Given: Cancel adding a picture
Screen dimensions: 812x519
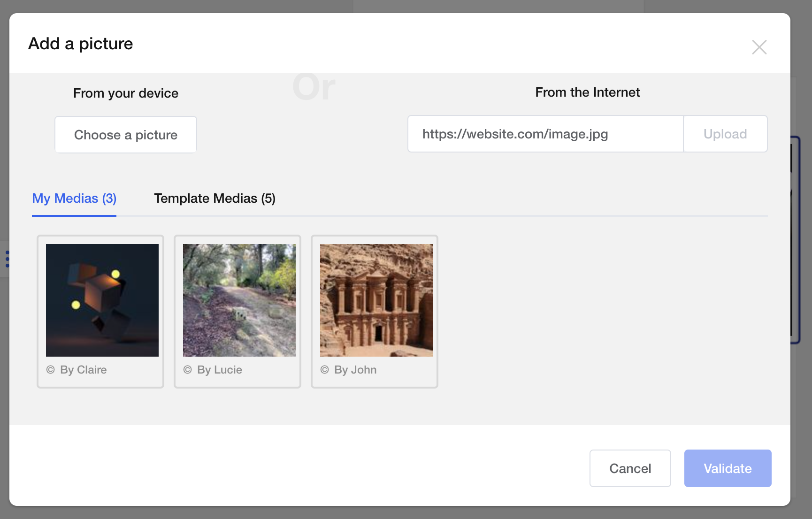Looking at the screenshot, I should pos(630,468).
